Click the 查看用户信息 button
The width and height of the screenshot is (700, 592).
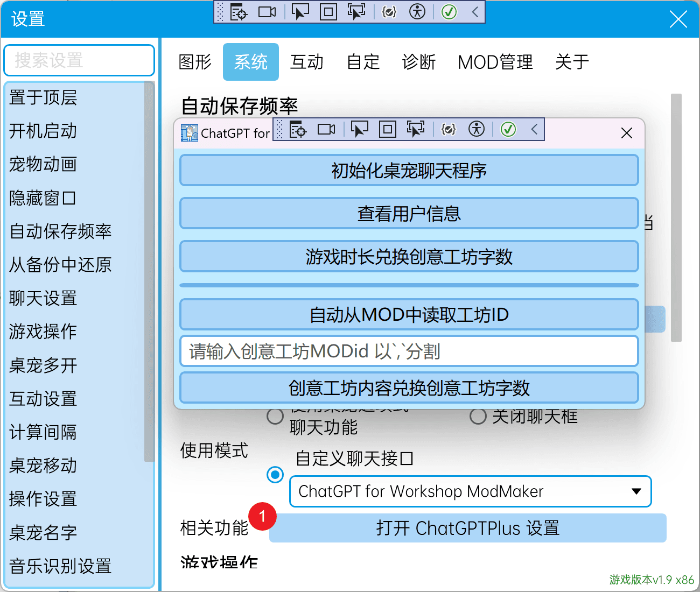(409, 214)
